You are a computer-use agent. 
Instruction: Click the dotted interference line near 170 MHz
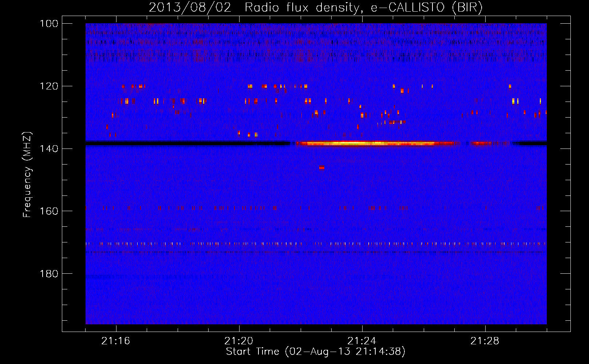point(316,244)
